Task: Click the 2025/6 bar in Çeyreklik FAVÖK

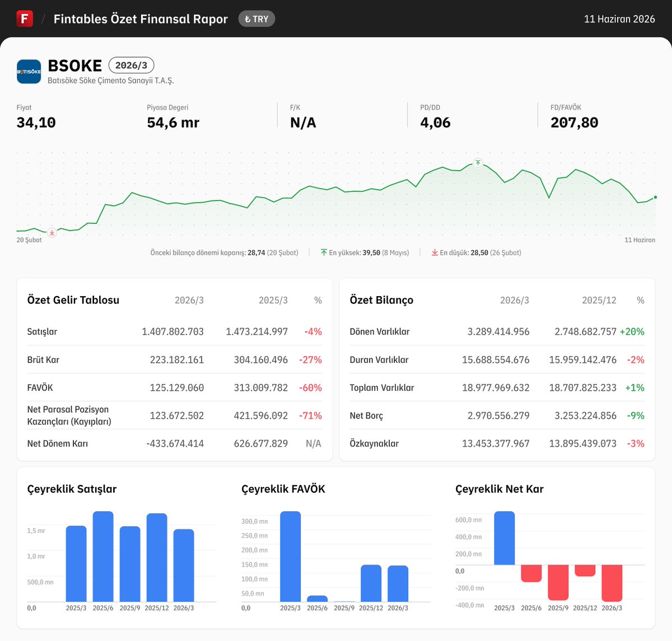Action: click(x=317, y=598)
